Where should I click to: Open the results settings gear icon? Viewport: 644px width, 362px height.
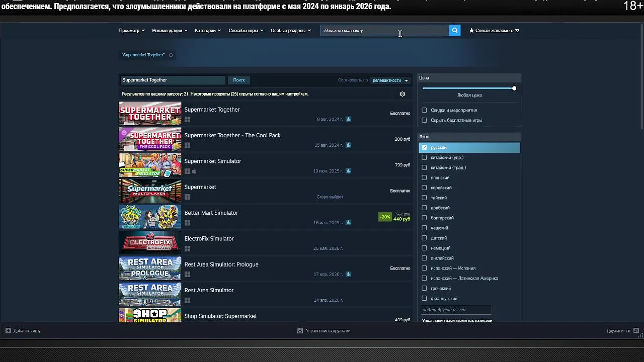pos(402,94)
